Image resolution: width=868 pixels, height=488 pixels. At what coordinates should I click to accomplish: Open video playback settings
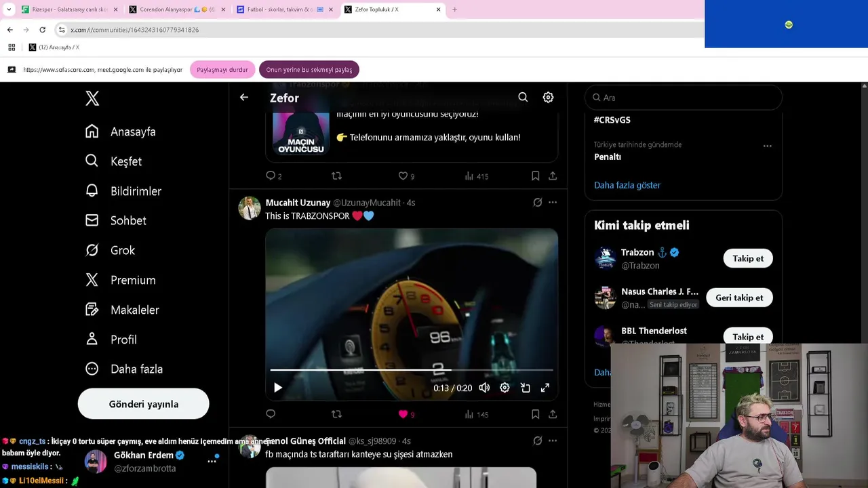pos(505,388)
